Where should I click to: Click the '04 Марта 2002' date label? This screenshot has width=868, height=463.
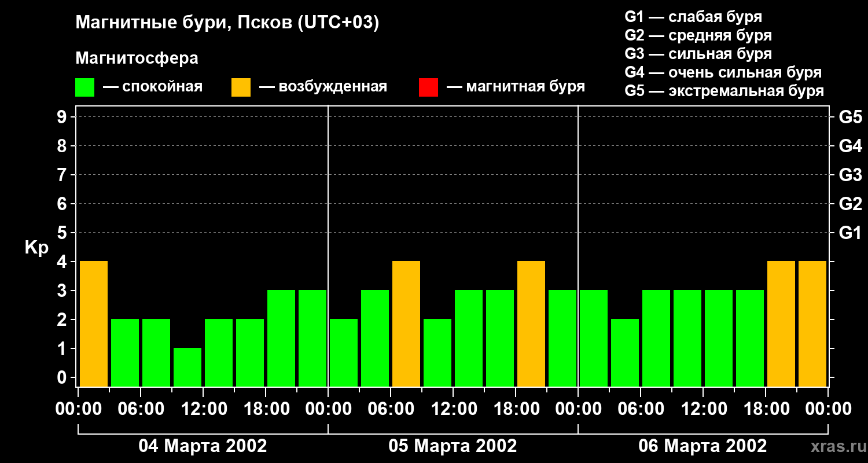point(203,446)
